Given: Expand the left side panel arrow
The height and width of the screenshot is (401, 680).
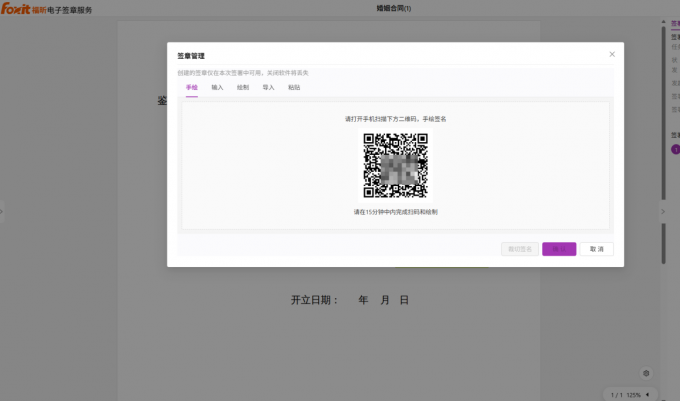Looking at the screenshot, I should click(1, 212).
